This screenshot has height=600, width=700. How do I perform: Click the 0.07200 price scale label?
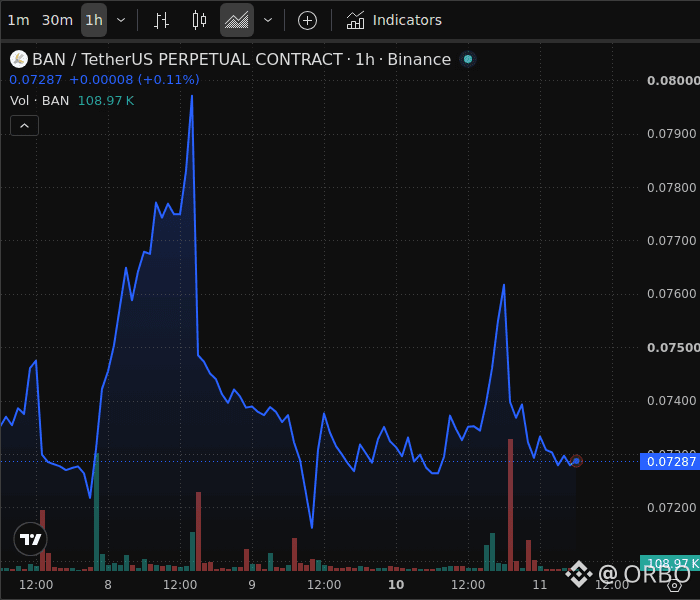click(671, 508)
